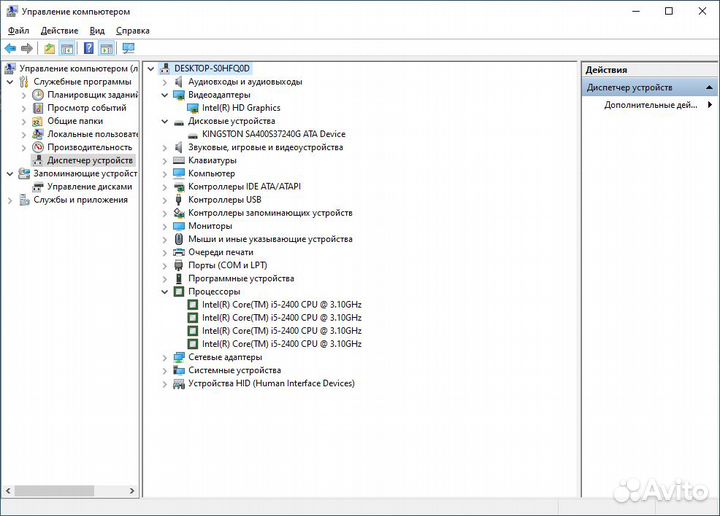This screenshot has width=720, height=516.
Task: Click the Show/Hide Console Tree icon
Action: (x=67, y=48)
